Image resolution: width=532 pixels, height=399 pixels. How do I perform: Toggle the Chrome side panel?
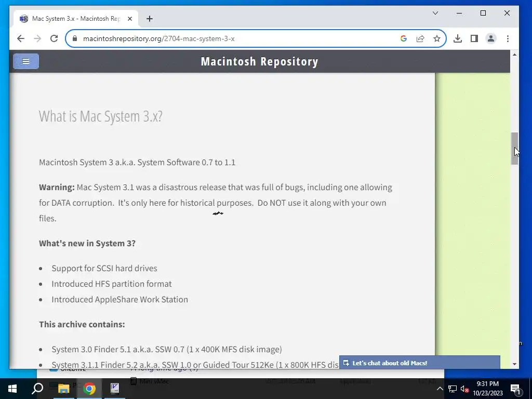point(474,38)
